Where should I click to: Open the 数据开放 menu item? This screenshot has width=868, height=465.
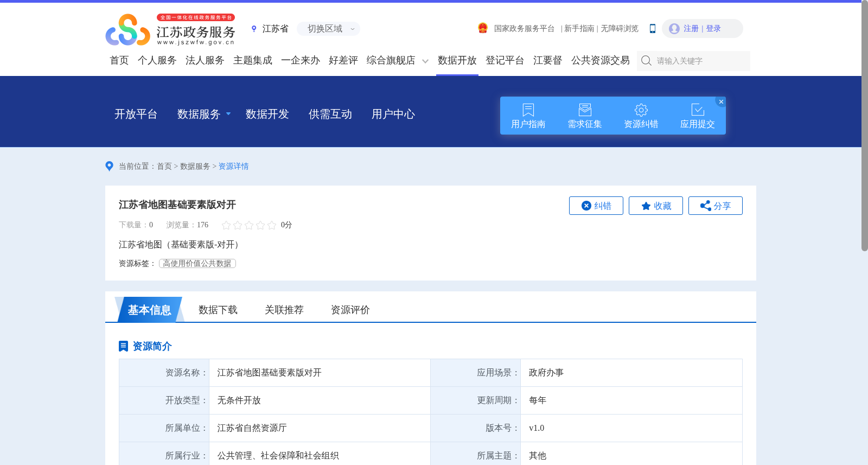[x=457, y=60]
